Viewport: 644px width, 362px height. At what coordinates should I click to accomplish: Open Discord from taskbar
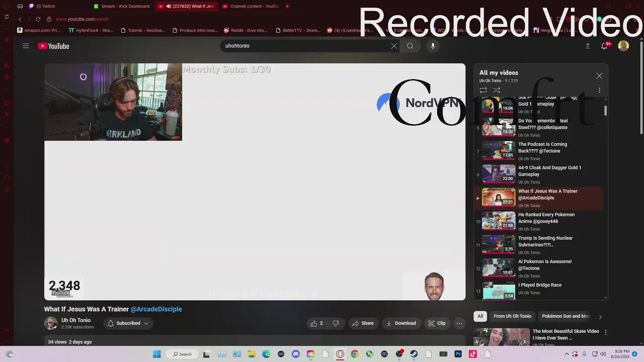point(296,354)
